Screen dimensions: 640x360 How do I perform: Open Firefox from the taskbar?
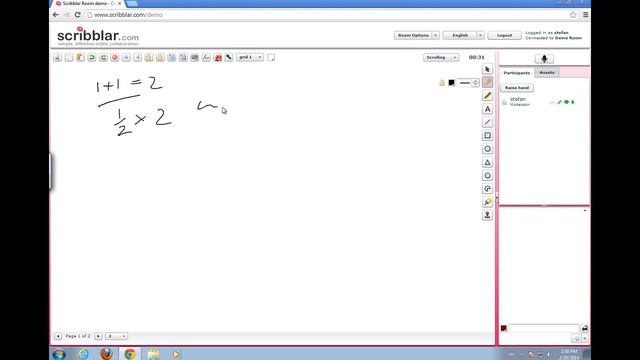(107, 354)
